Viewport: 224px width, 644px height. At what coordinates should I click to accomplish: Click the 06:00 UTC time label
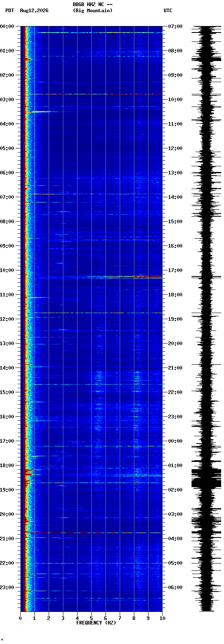pyautogui.click(x=175, y=587)
